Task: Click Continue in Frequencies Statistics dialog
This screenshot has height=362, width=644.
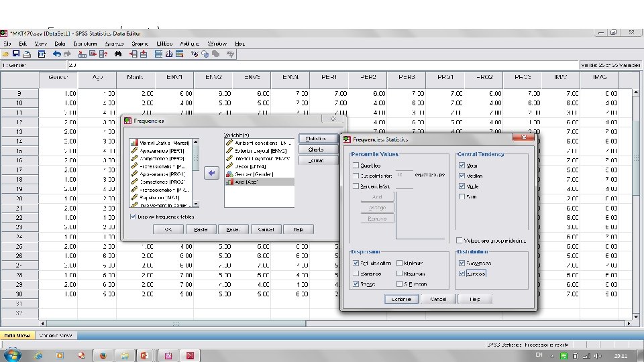Action: (x=400, y=299)
